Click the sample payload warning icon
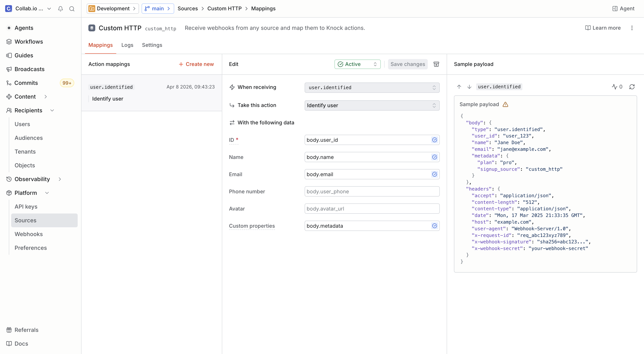This screenshot has height=354, width=644. [x=505, y=104]
